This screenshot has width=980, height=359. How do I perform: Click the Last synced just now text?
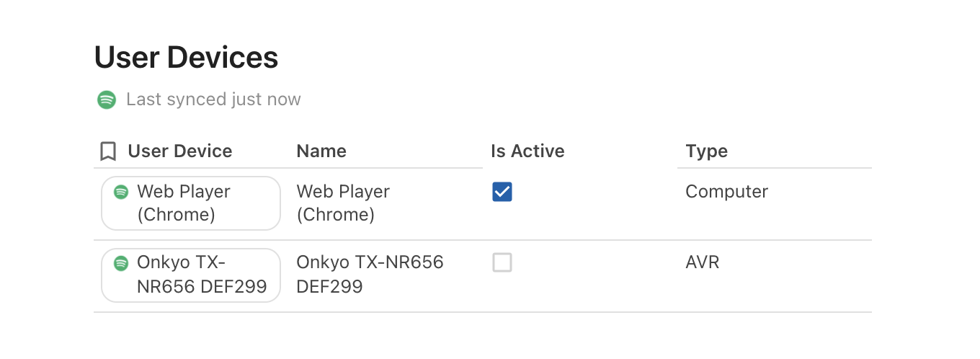[x=213, y=99]
